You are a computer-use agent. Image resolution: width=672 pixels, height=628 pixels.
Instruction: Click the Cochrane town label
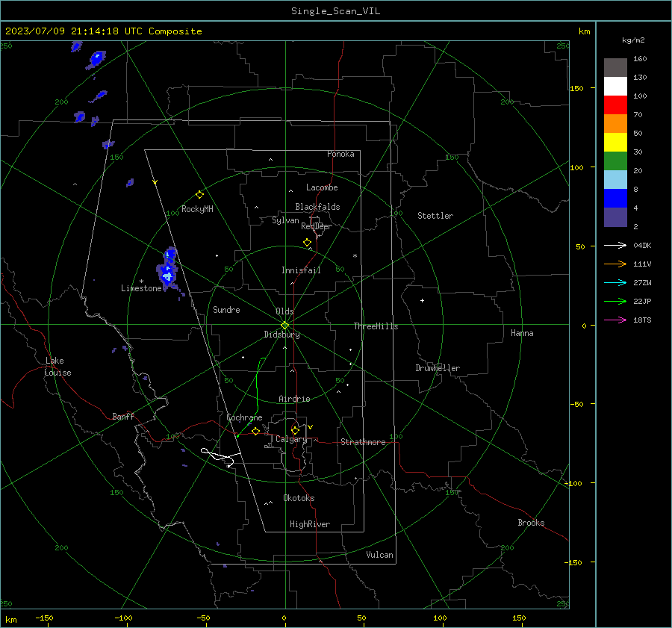pos(244,417)
